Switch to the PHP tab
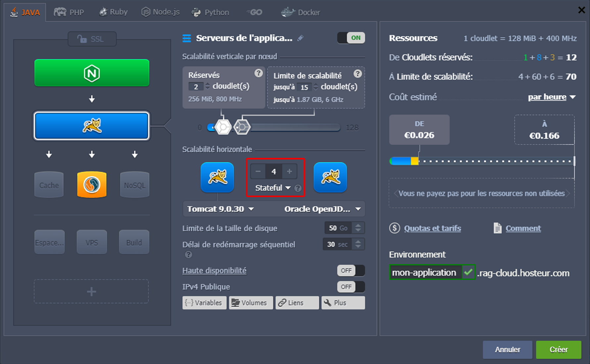Screen dimensions: 590x364 pyautogui.click(x=69, y=12)
